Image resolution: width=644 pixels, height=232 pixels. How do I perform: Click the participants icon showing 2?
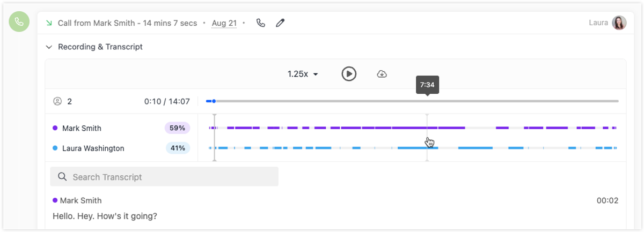[x=57, y=101]
